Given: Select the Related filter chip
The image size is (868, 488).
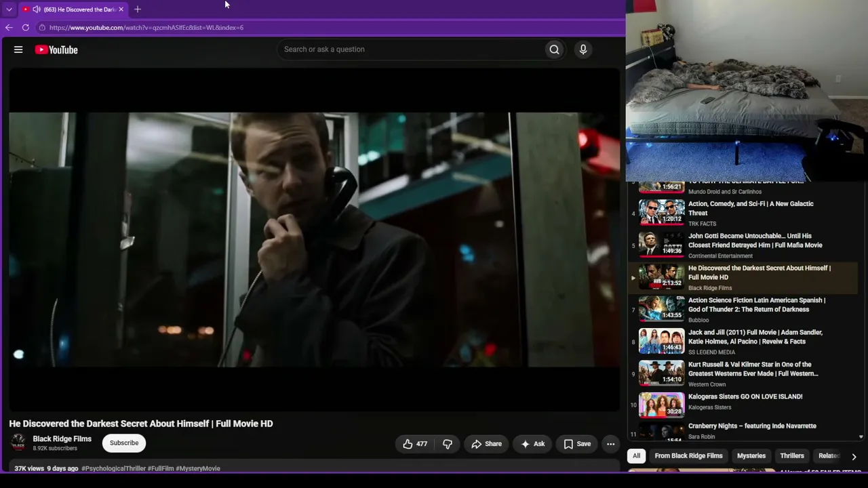Looking at the screenshot, I should click(829, 456).
